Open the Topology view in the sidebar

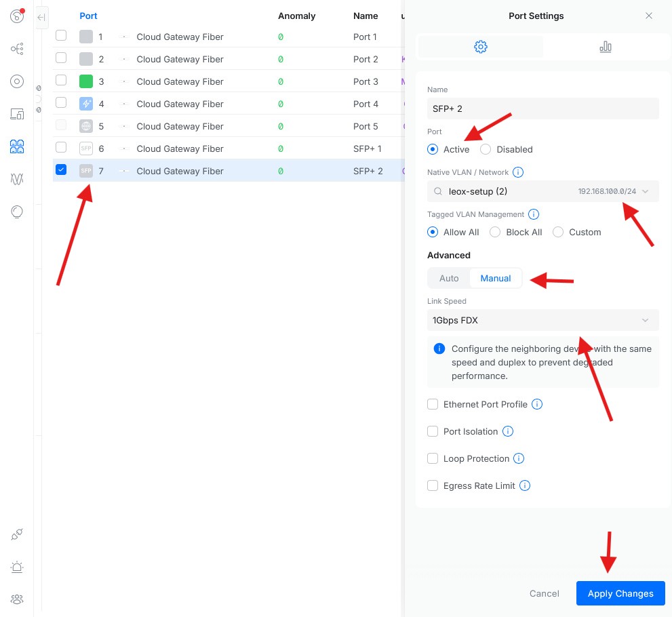pos(17,49)
